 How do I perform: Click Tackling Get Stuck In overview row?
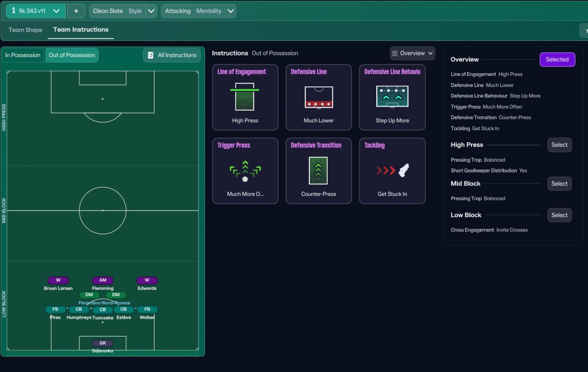(475, 129)
